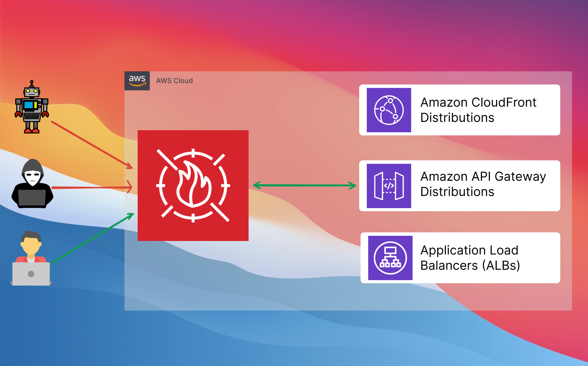588x366 pixels.
Task: Click the 'AWS Cloud' label
Action: [x=174, y=81]
